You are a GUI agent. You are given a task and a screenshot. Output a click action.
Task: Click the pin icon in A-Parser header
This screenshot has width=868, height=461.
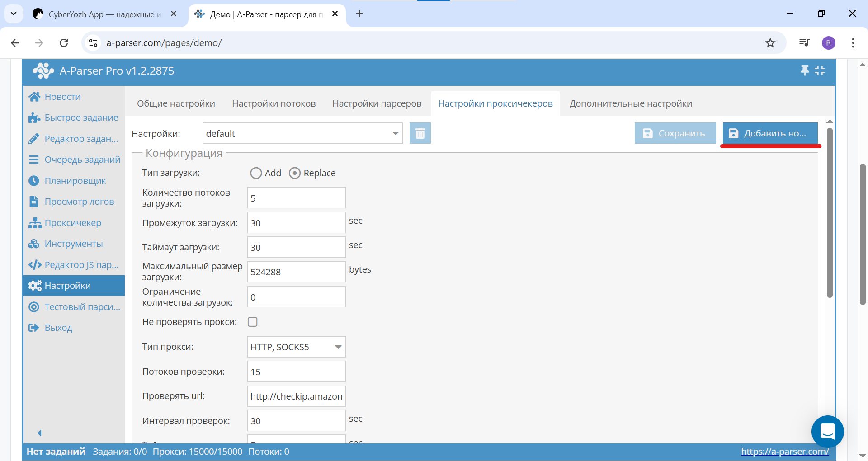(x=805, y=71)
